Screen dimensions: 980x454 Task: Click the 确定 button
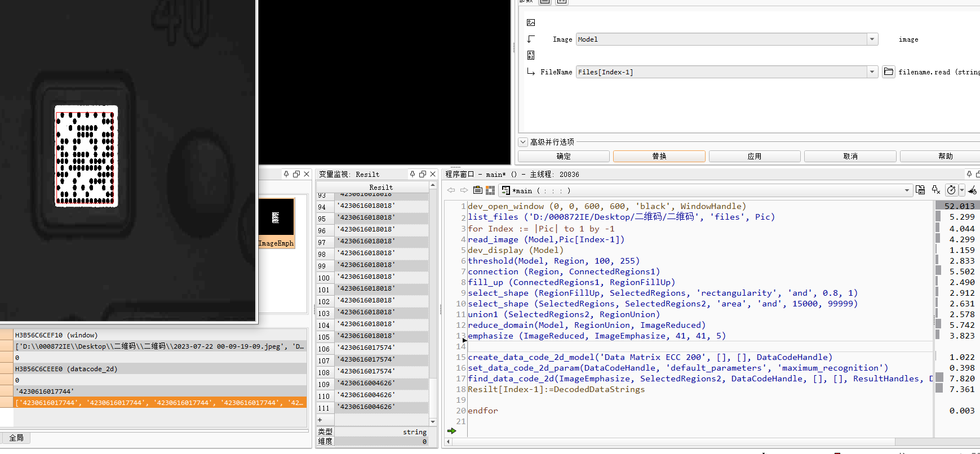pyautogui.click(x=564, y=156)
